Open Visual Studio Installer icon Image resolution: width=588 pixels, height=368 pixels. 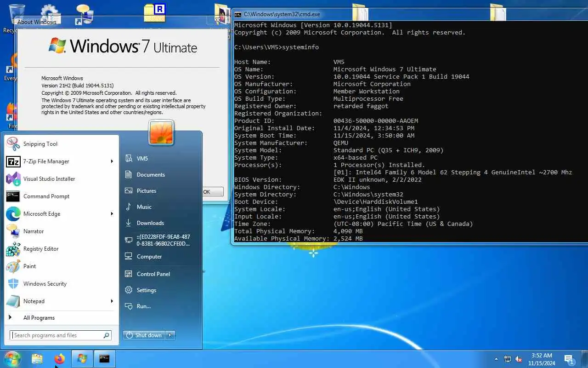pos(13,179)
